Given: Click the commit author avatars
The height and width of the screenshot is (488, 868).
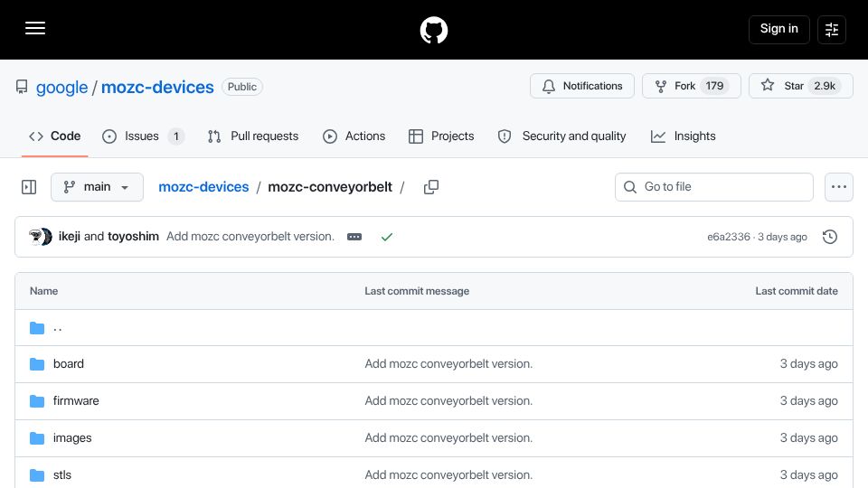Looking at the screenshot, I should (x=41, y=237).
